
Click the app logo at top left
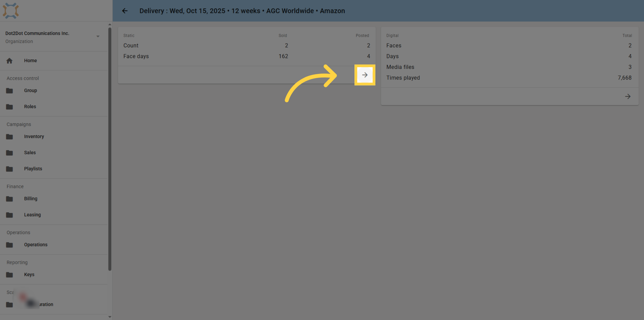pyautogui.click(x=11, y=11)
